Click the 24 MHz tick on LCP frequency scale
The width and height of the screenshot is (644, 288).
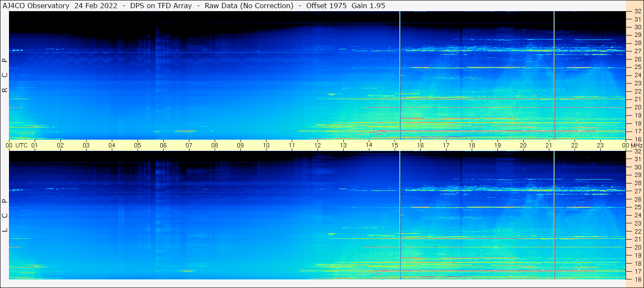(x=638, y=215)
